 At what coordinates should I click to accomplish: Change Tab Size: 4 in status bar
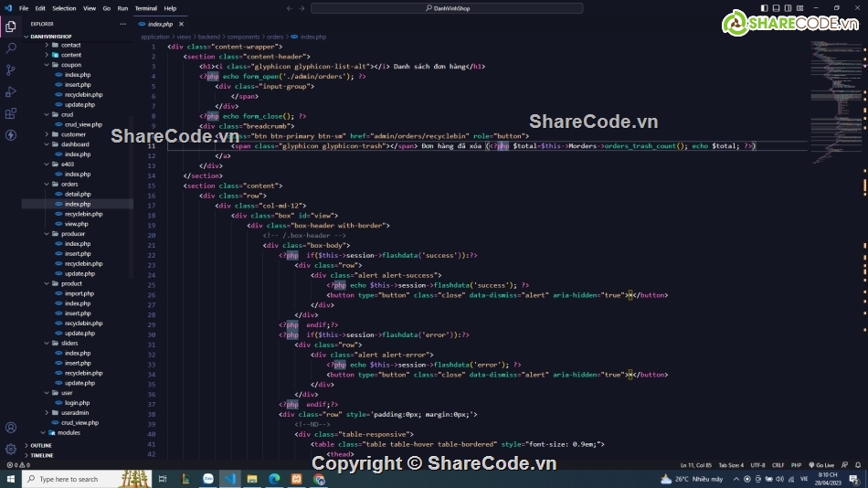click(731, 465)
